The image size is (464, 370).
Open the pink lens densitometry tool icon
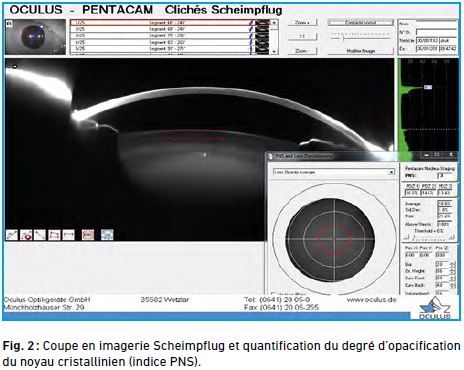point(88,235)
